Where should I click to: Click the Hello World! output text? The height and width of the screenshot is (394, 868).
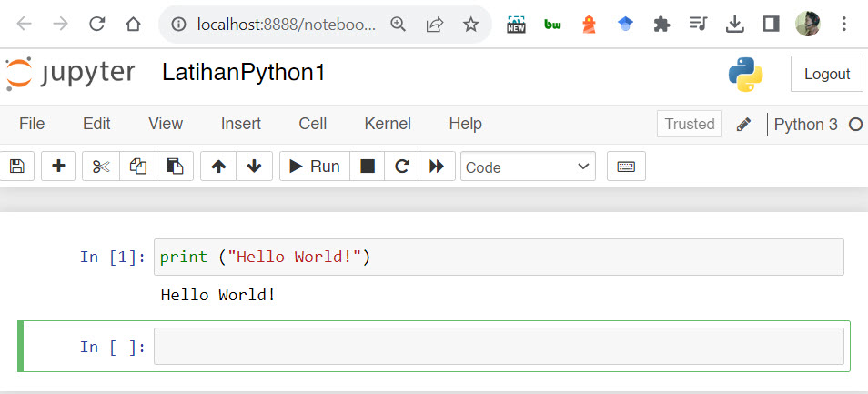[218, 295]
